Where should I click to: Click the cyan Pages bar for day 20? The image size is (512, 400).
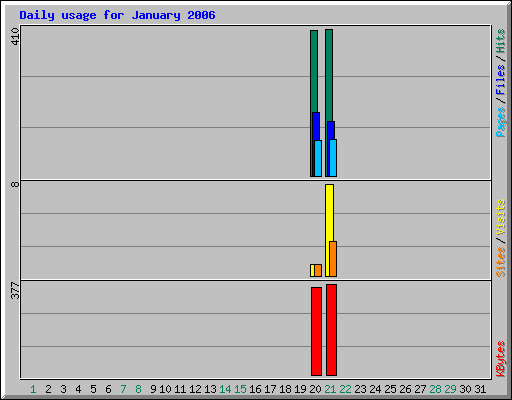[318, 158]
